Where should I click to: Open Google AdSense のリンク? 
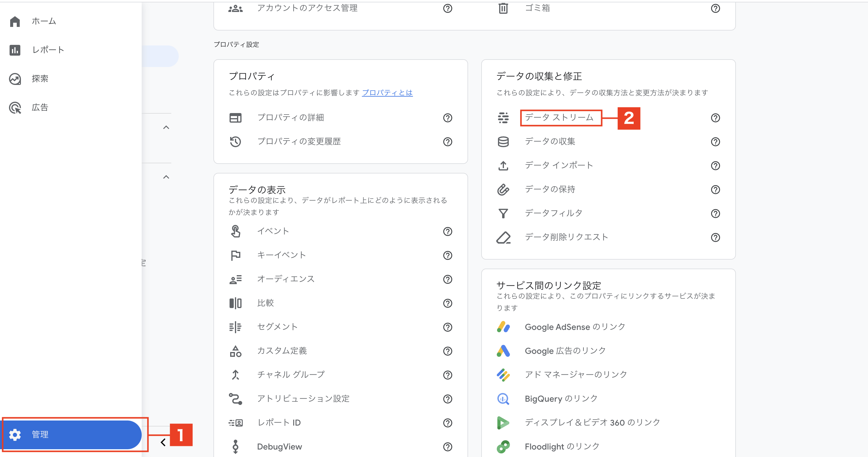[x=575, y=327]
